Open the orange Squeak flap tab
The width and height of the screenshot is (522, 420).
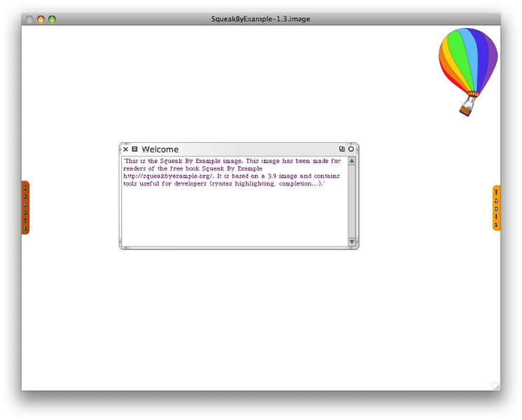click(25, 207)
